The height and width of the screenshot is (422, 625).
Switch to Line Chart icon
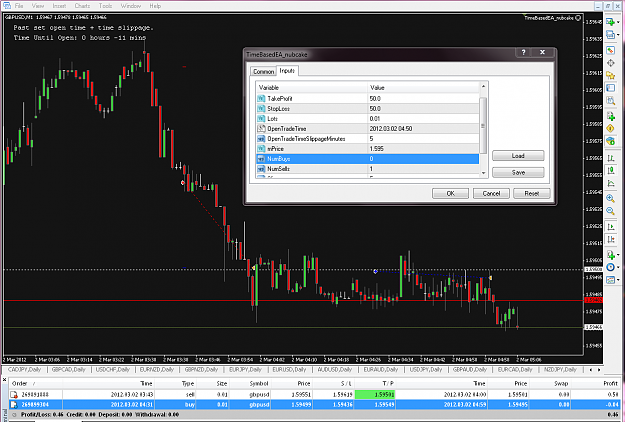[610, 183]
